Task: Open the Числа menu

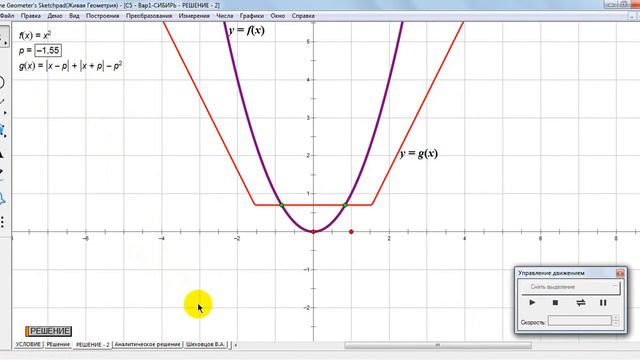Action: [224, 16]
